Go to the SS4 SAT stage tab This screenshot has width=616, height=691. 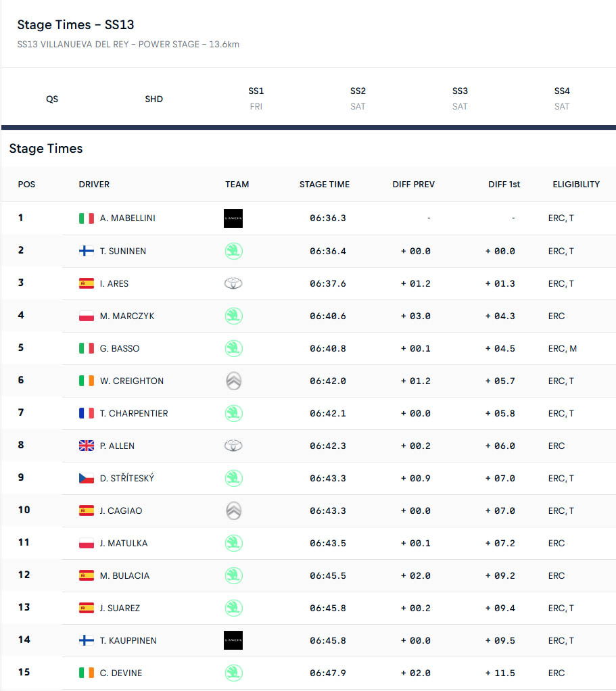562,98
